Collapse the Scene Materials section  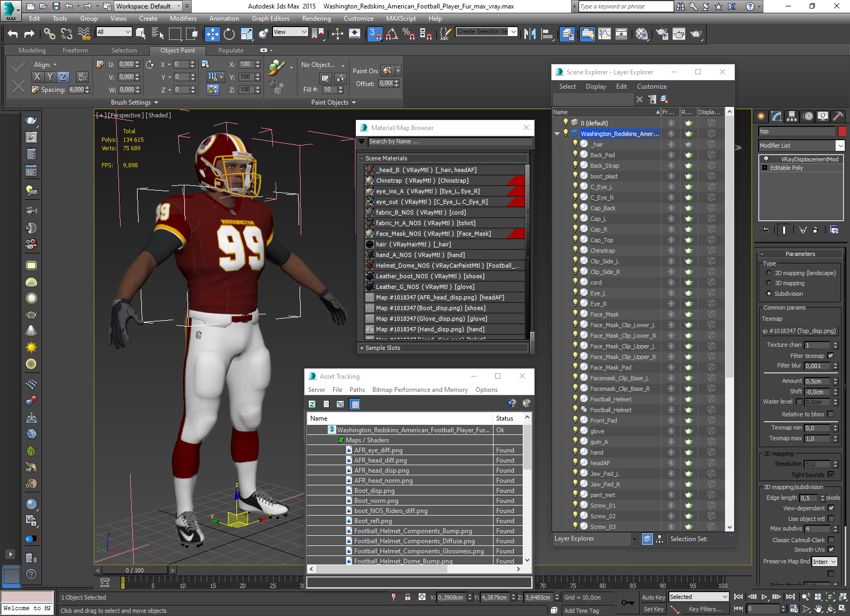click(x=362, y=158)
